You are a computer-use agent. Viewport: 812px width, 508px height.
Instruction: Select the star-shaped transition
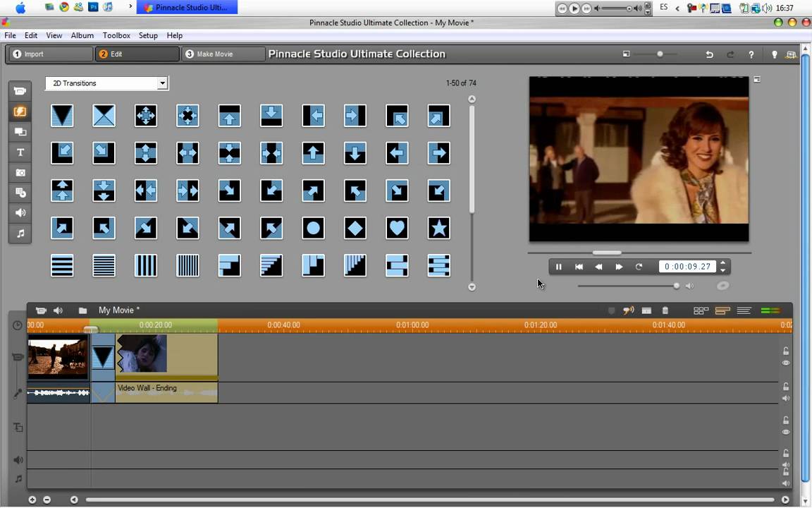[438, 228]
